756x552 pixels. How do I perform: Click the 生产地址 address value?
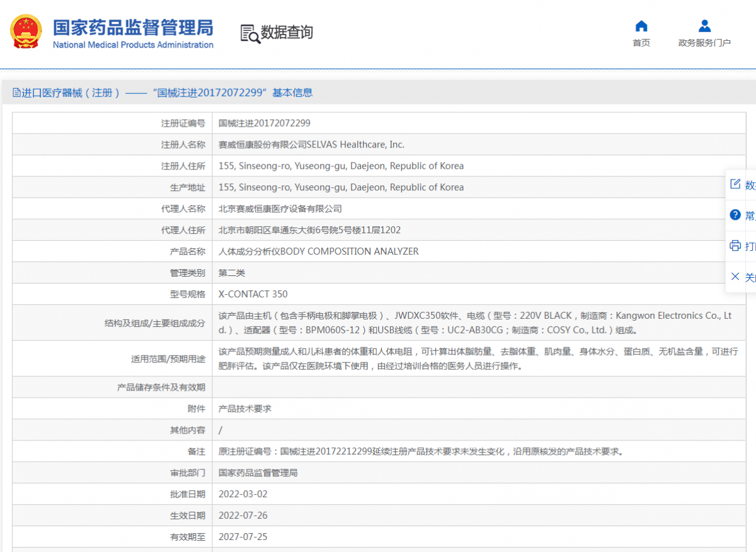341,187
